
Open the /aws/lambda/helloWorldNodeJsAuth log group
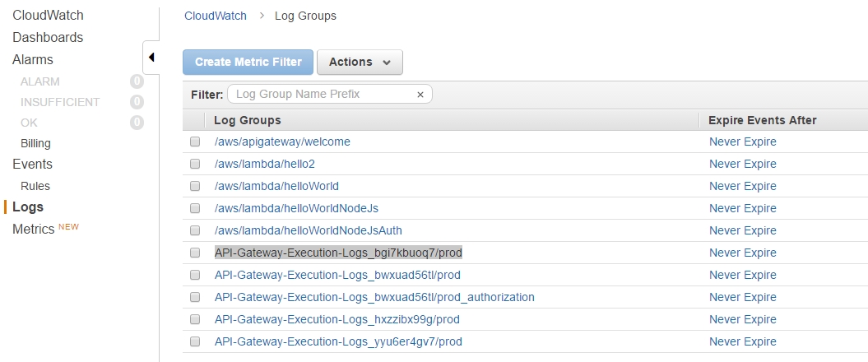(309, 230)
